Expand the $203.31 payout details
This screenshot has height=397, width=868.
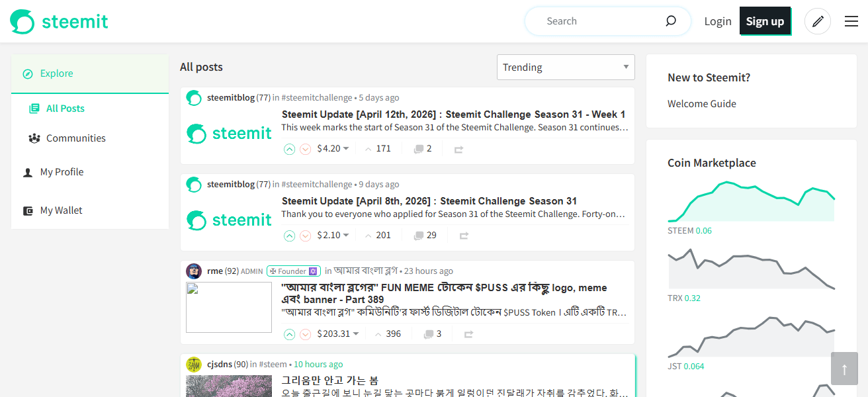pos(338,334)
